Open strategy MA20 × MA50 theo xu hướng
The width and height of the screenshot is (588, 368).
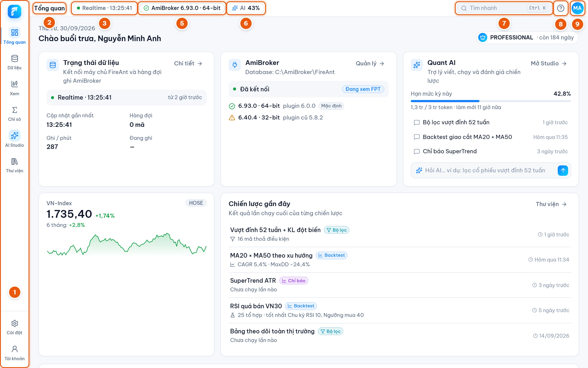(400, 260)
